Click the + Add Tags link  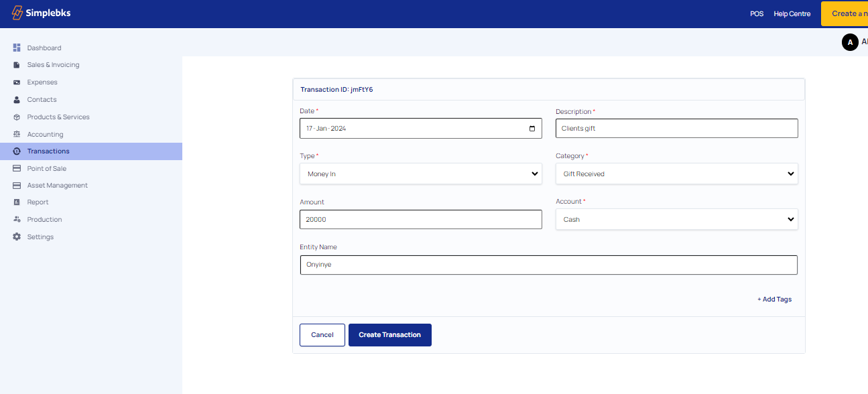tap(774, 300)
